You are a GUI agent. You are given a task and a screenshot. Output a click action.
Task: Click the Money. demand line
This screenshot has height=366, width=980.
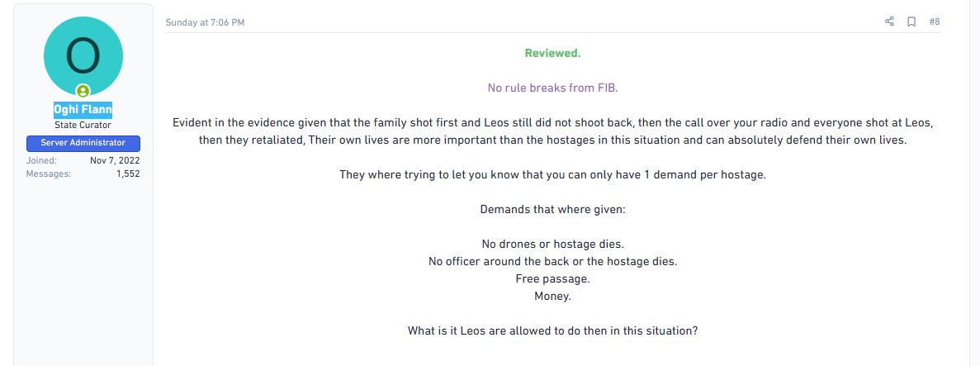(552, 296)
